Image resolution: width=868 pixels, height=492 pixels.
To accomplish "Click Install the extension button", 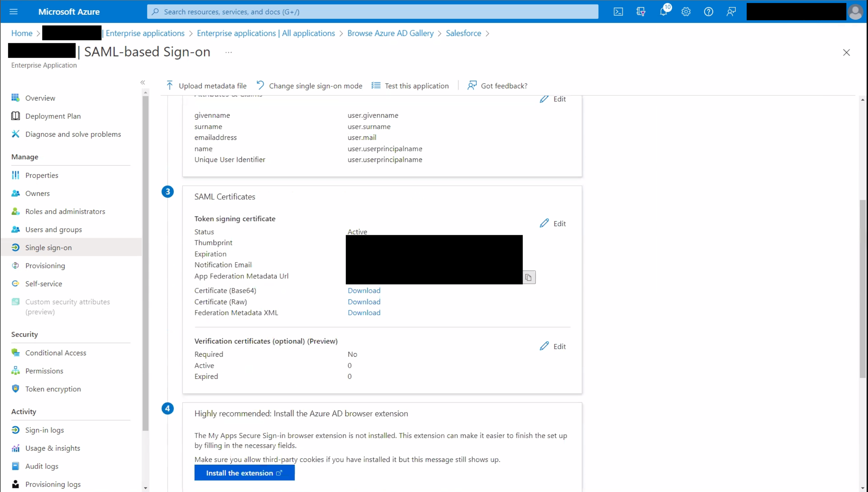I will [x=244, y=473].
